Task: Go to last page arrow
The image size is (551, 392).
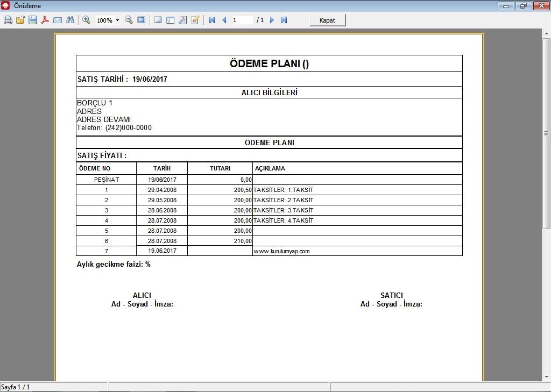Action: pyautogui.click(x=284, y=20)
